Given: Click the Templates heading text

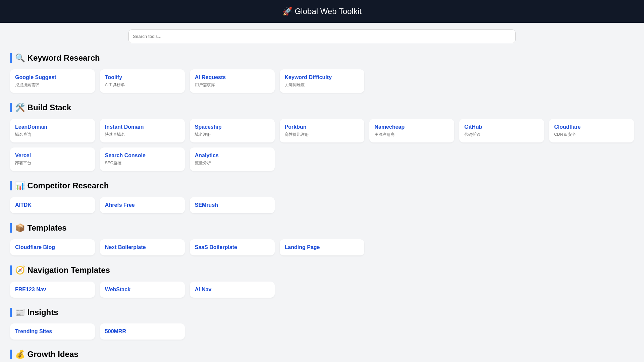Looking at the screenshot, I should pos(47,228).
